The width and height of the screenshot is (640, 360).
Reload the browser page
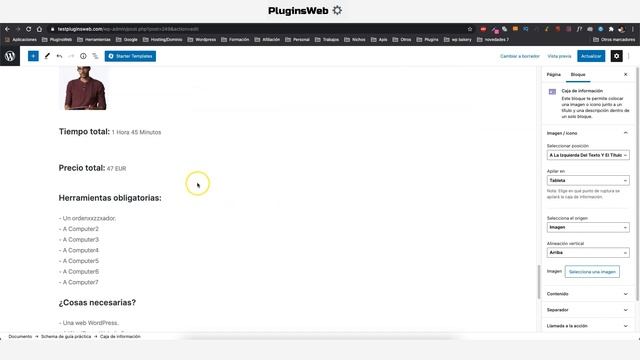point(28,29)
